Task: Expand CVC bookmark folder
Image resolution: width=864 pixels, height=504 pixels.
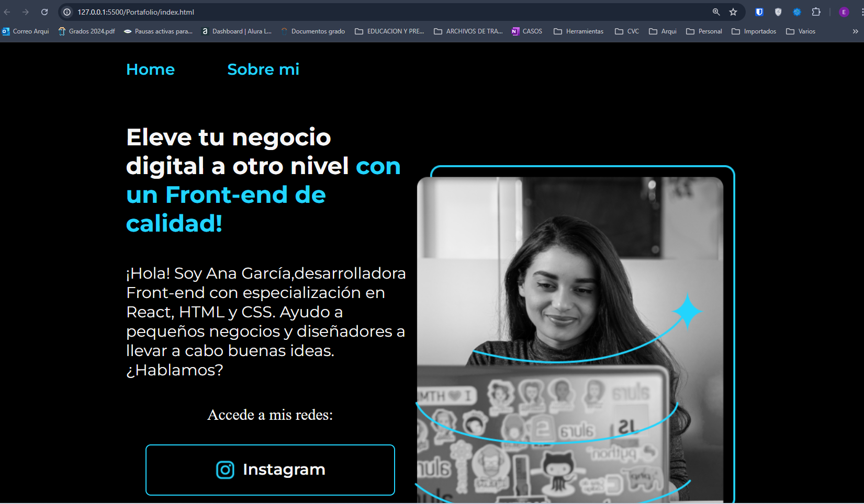Action: click(x=627, y=31)
